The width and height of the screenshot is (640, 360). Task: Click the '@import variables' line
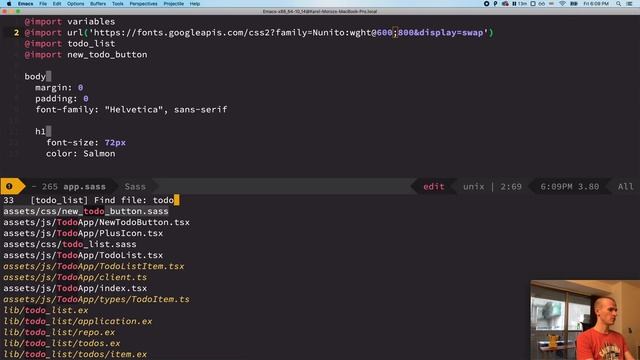pyautogui.click(x=70, y=21)
